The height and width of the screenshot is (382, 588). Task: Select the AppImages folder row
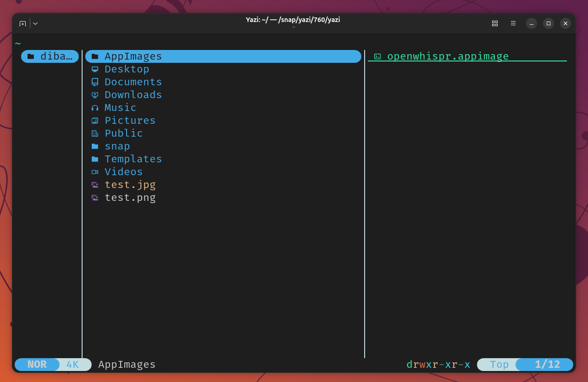223,56
